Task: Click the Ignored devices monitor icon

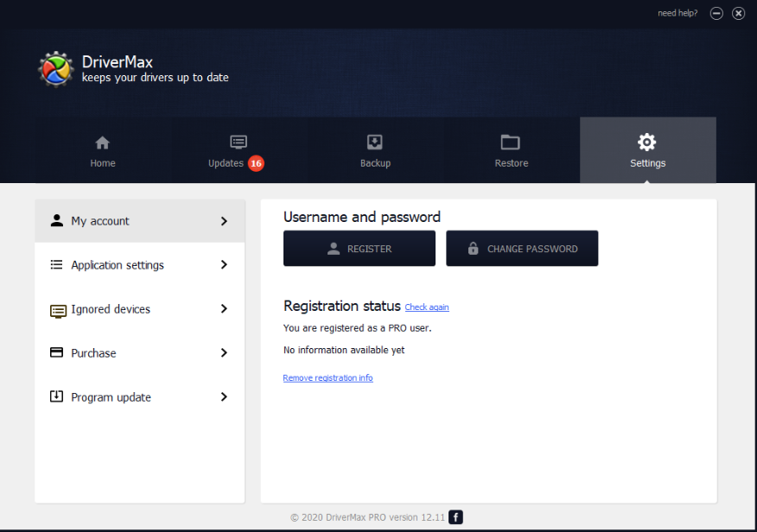Action: 59,311
